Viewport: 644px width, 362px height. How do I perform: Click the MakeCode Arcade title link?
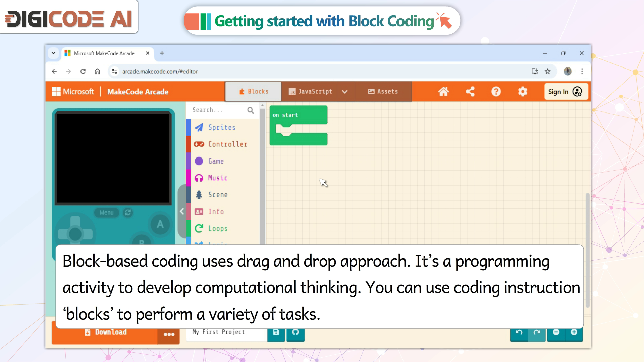pyautogui.click(x=138, y=92)
